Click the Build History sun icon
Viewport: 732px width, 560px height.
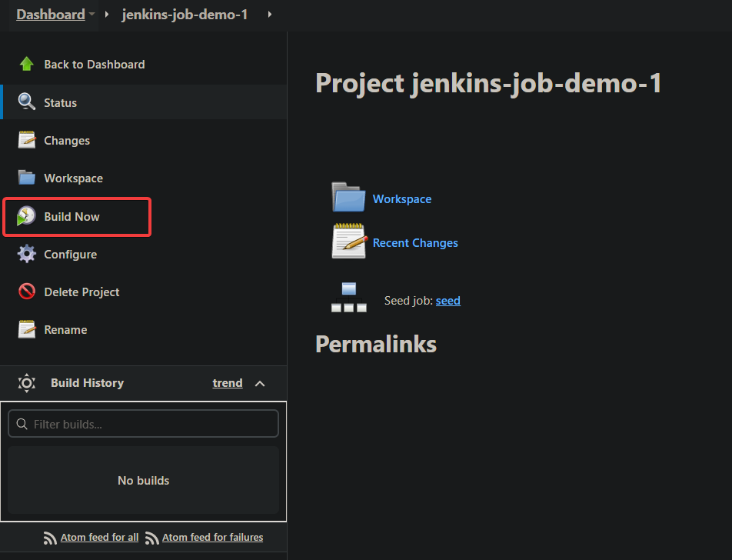[27, 383]
